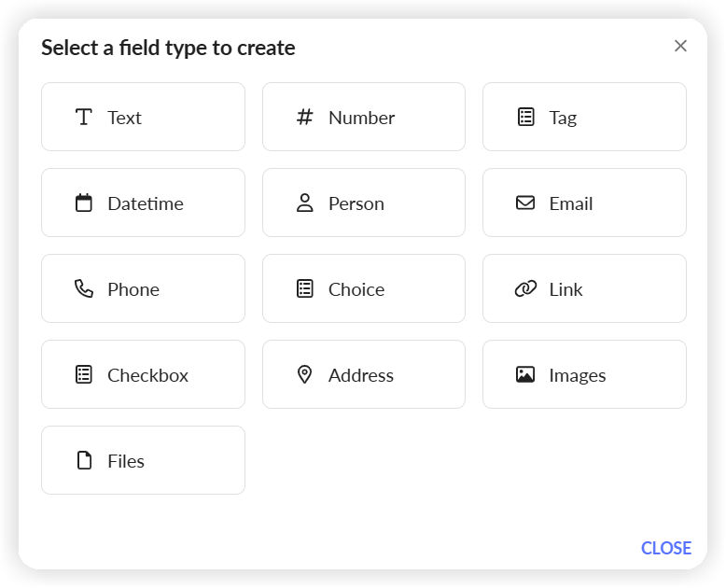This screenshot has height=588, width=726.
Task: Click the list icon beside Choice
Action: coord(304,289)
